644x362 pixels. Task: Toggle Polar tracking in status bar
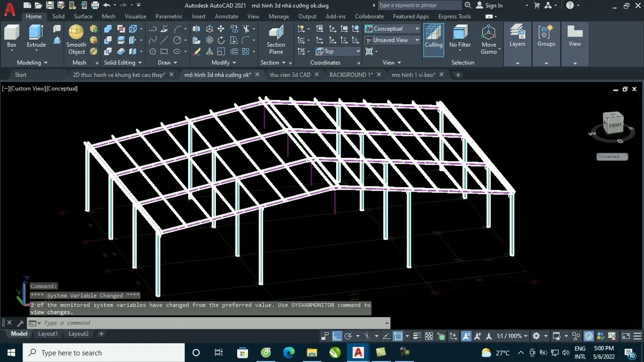(x=348, y=336)
